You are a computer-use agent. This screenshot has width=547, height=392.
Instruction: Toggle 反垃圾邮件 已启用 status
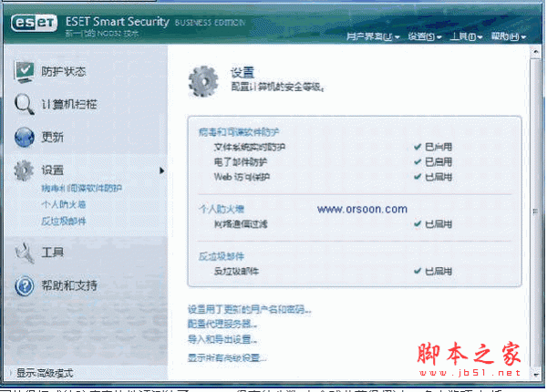(x=433, y=271)
